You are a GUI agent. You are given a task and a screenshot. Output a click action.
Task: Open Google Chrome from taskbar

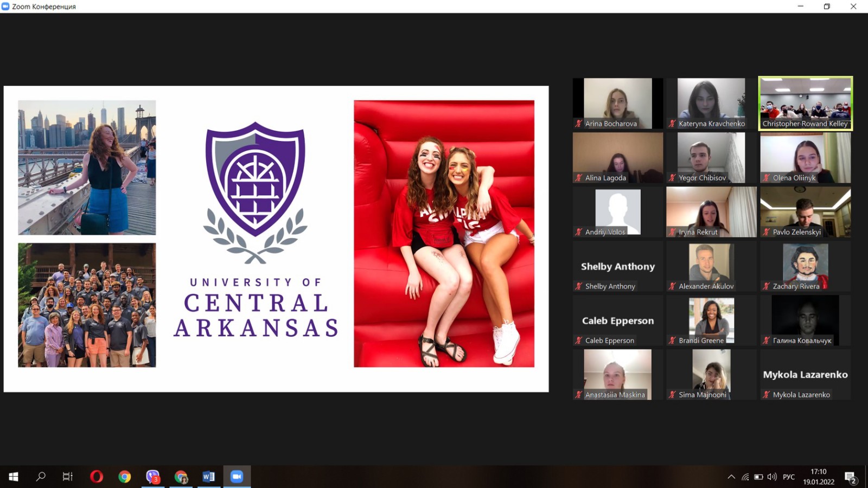tap(125, 477)
